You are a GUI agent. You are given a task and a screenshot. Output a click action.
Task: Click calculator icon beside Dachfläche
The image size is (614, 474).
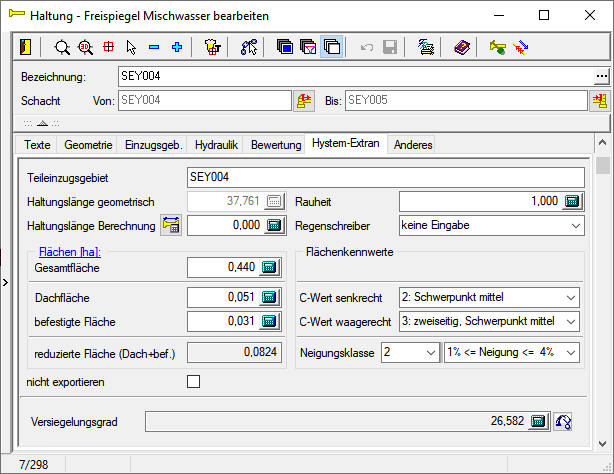269,297
